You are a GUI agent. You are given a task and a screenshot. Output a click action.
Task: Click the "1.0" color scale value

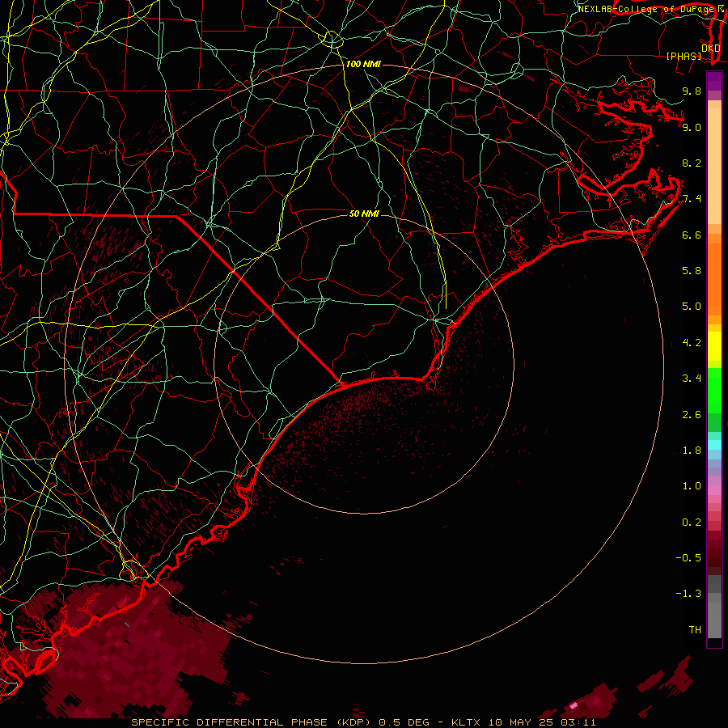pyautogui.click(x=692, y=486)
